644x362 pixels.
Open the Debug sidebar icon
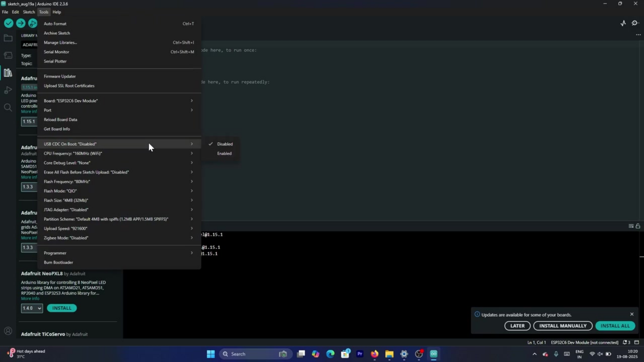pyautogui.click(x=8, y=90)
